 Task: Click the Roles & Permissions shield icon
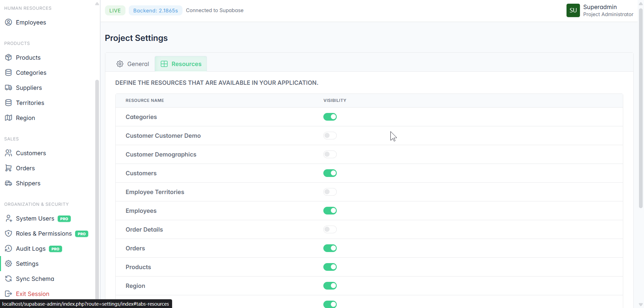point(8,233)
